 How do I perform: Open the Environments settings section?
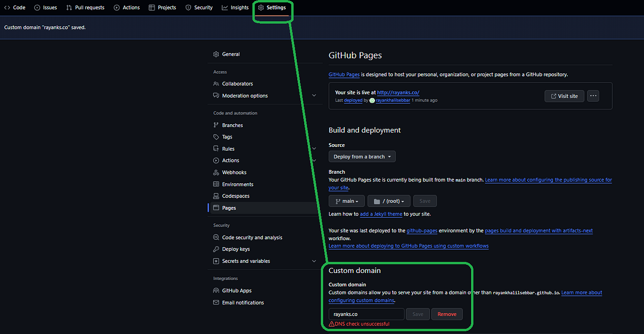coord(238,184)
